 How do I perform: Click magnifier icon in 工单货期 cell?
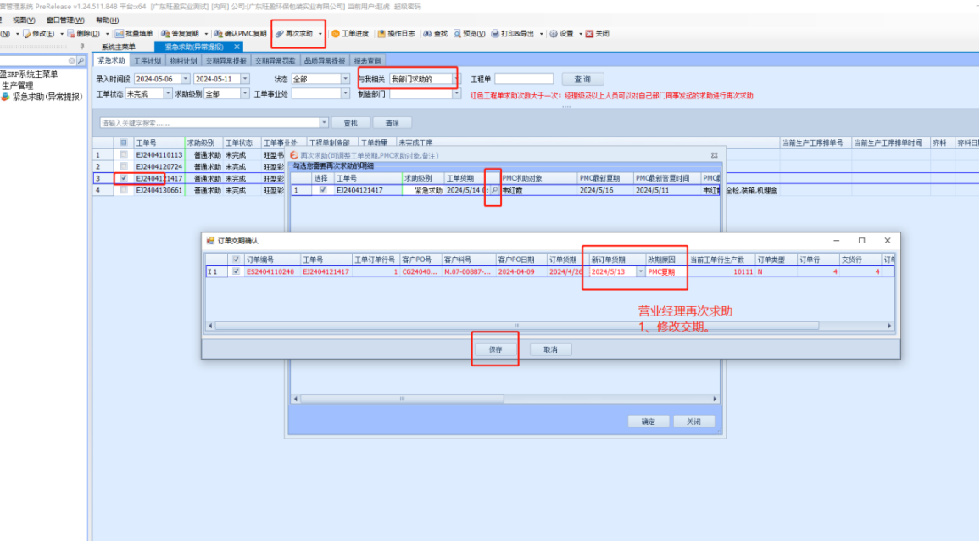pyautogui.click(x=494, y=190)
